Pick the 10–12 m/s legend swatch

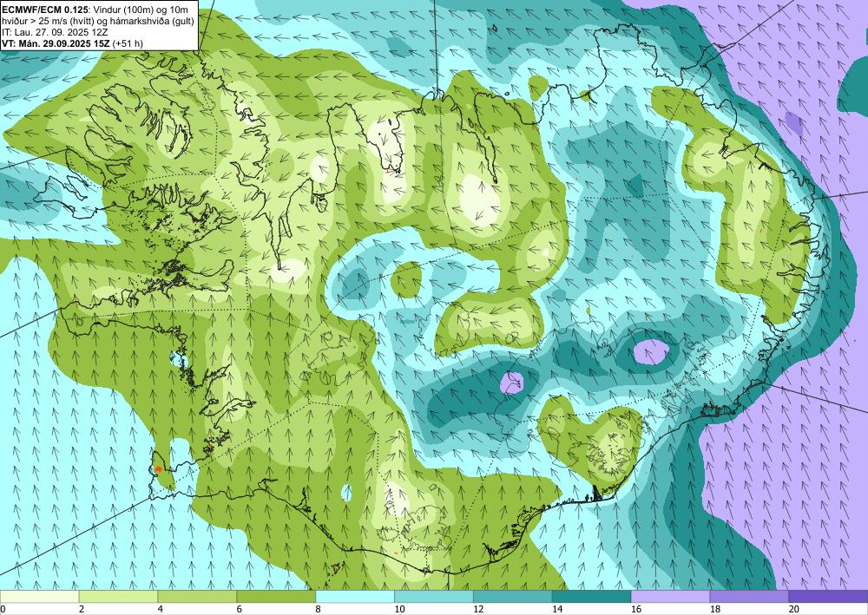click(x=433, y=597)
